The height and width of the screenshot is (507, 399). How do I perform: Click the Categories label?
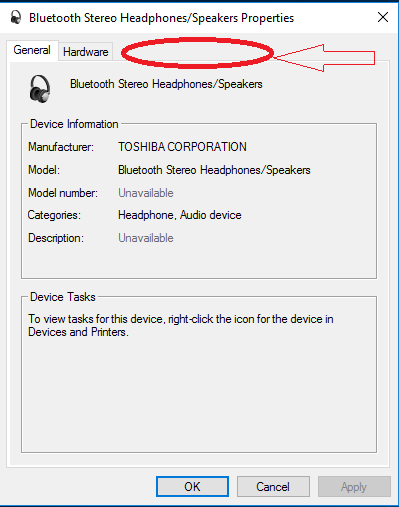[x=54, y=215]
